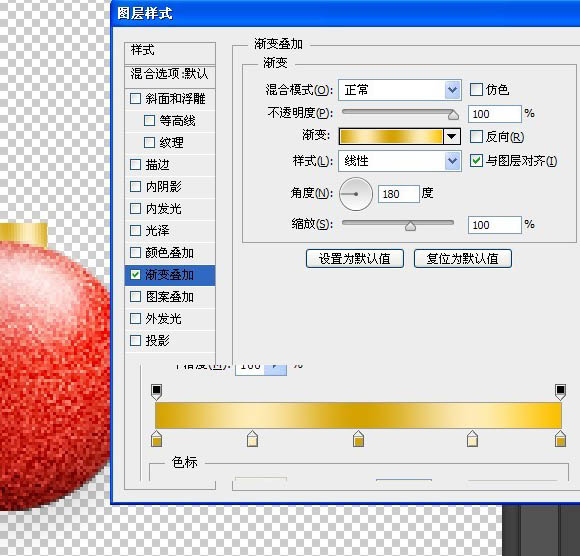Image resolution: width=580 pixels, height=556 pixels.
Task: Click 设置为默认值 button
Action: click(355, 258)
